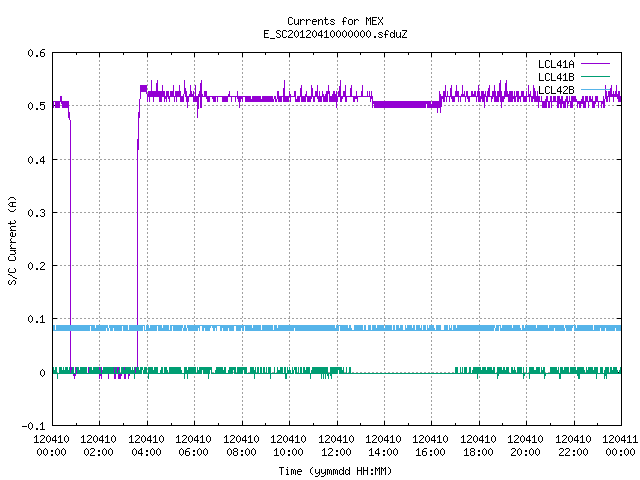Click the green LCL41B legend line sample
640x480 pixels.
click(x=595, y=77)
